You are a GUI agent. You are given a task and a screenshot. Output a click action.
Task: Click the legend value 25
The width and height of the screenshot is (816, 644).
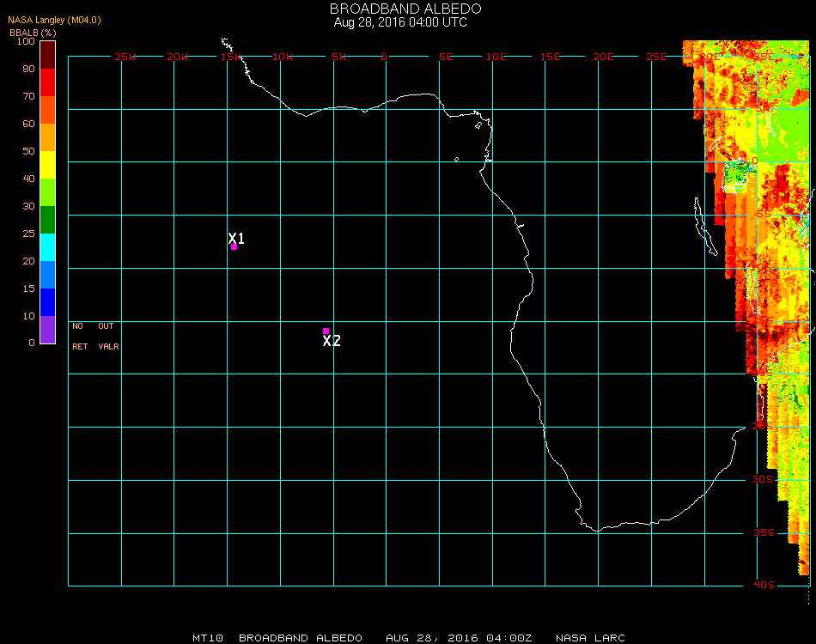click(x=28, y=234)
